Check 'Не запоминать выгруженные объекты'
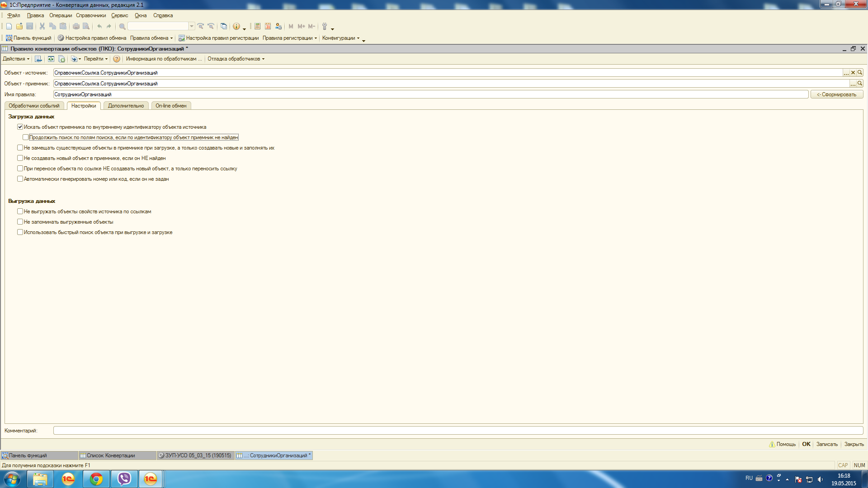 20,222
